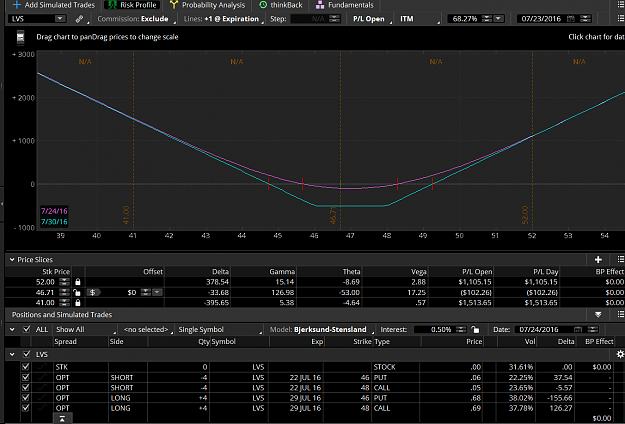Click the dollar offset icon in 46.71 row
Viewport: 625px width, 424px height.
point(93,292)
